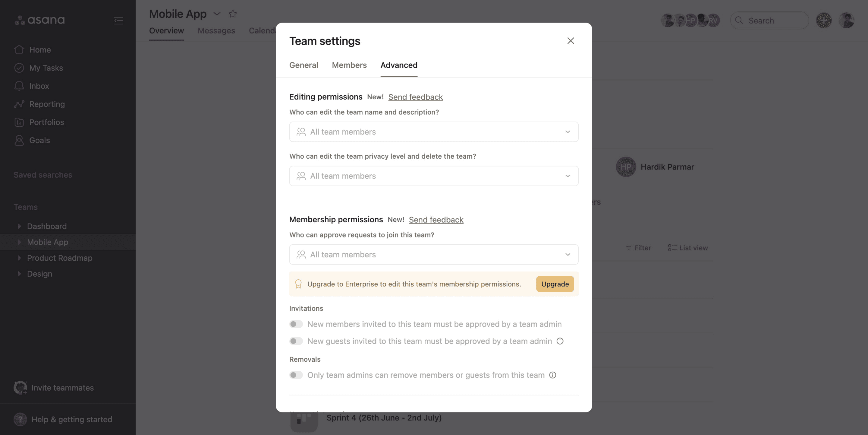Open Mobile App title dropdown chevron
Viewport: 868px width, 435px height.
(217, 14)
